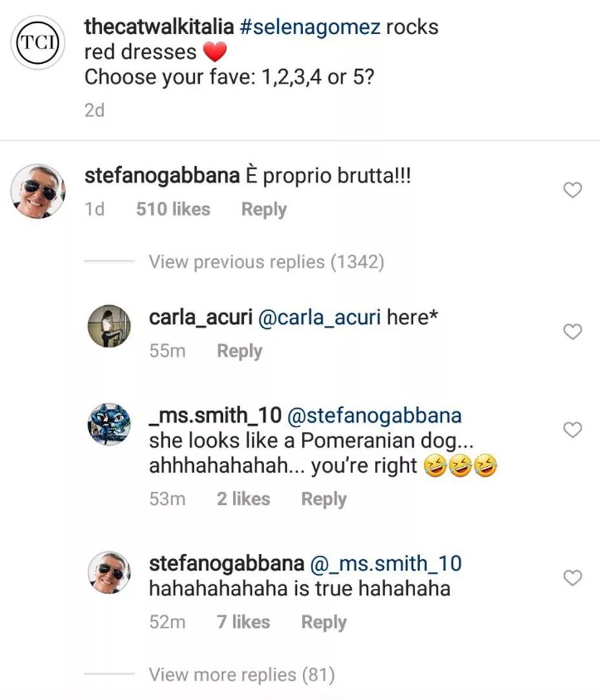Open carla_acuri's profile avatar
The height and width of the screenshot is (700, 600).
tap(109, 326)
